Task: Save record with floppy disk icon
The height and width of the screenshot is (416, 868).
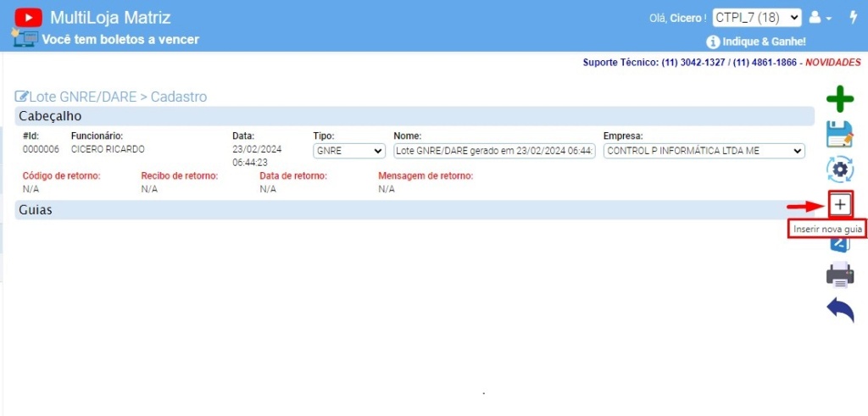Action: (x=840, y=135)
